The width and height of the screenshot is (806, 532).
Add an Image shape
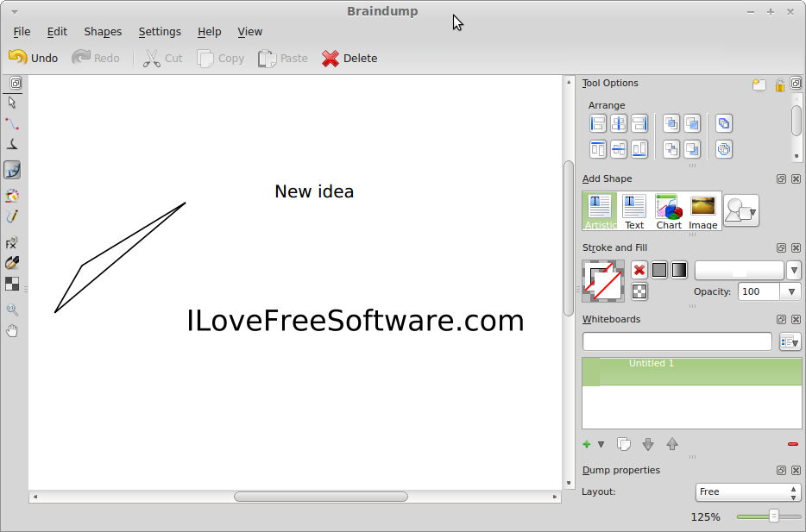tap(702, 211)
